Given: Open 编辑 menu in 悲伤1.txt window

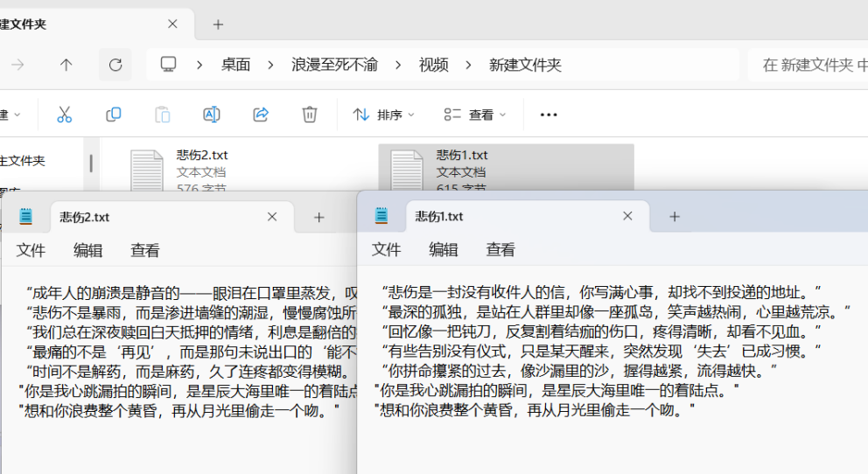Looking at the screenshot, I should click(443, 249).
